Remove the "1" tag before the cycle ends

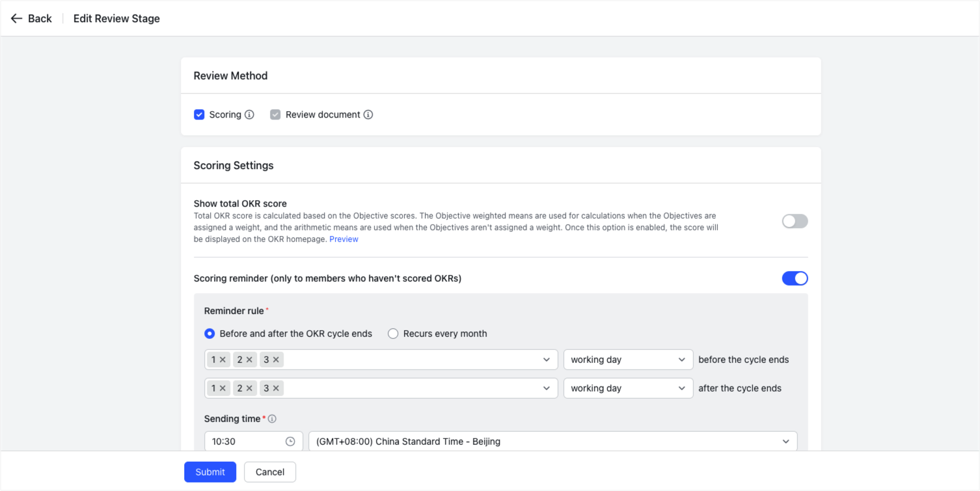click(224, 359)
